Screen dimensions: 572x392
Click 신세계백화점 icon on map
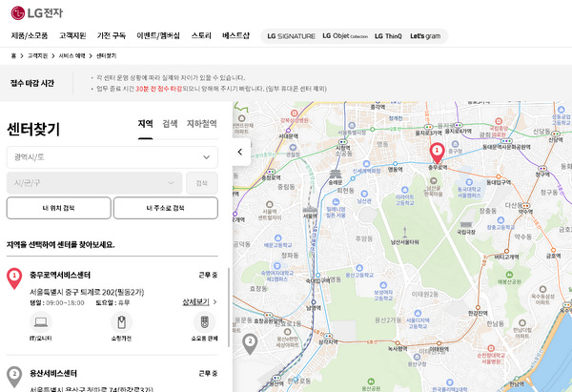pyautogui.click(x=366, y=163)
